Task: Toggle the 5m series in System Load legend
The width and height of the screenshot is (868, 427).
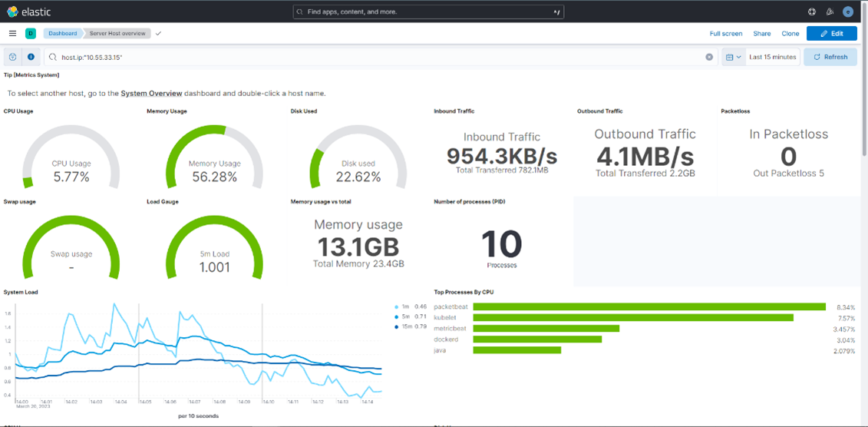Action: (404, 316)
